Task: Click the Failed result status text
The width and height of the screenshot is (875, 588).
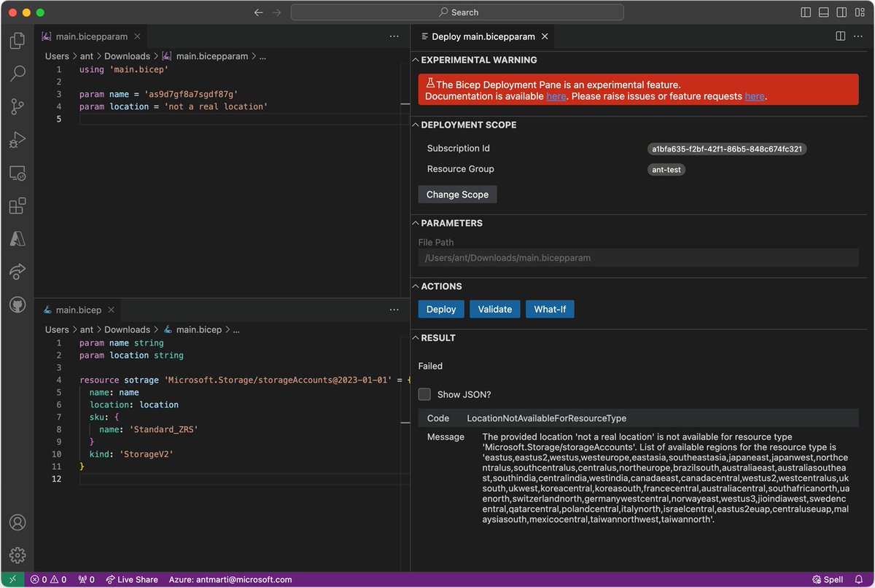Action: point(430,366)
